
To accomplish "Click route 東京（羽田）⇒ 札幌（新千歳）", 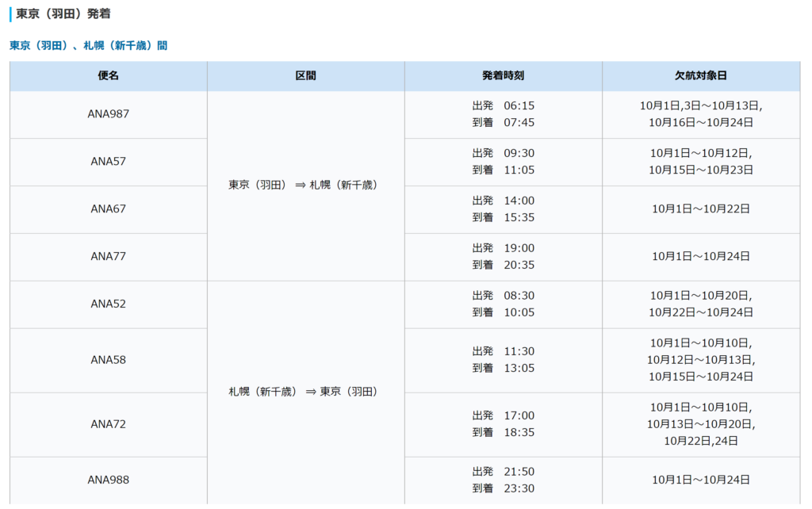I will pos(303,186).
